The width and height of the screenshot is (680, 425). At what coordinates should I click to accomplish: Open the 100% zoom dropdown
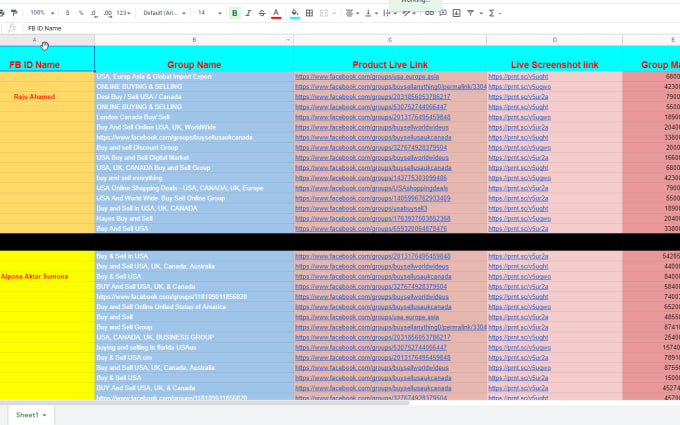point(42,13)
